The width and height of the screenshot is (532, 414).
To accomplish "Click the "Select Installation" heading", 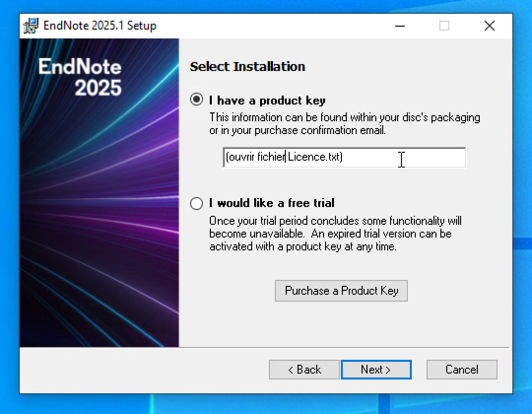I will (x=247, y=67).
